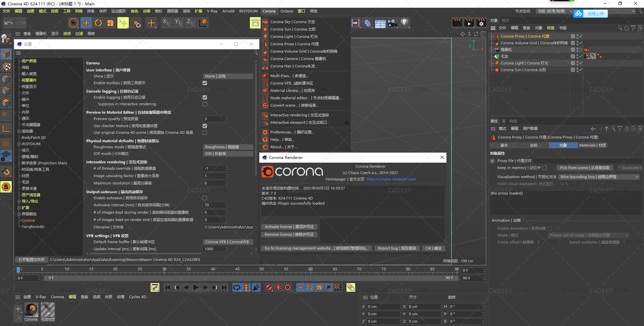Toggle Suppress in interactive rendering checkbox
This screenshot has height=326, width=644.
tap(205, 104)
